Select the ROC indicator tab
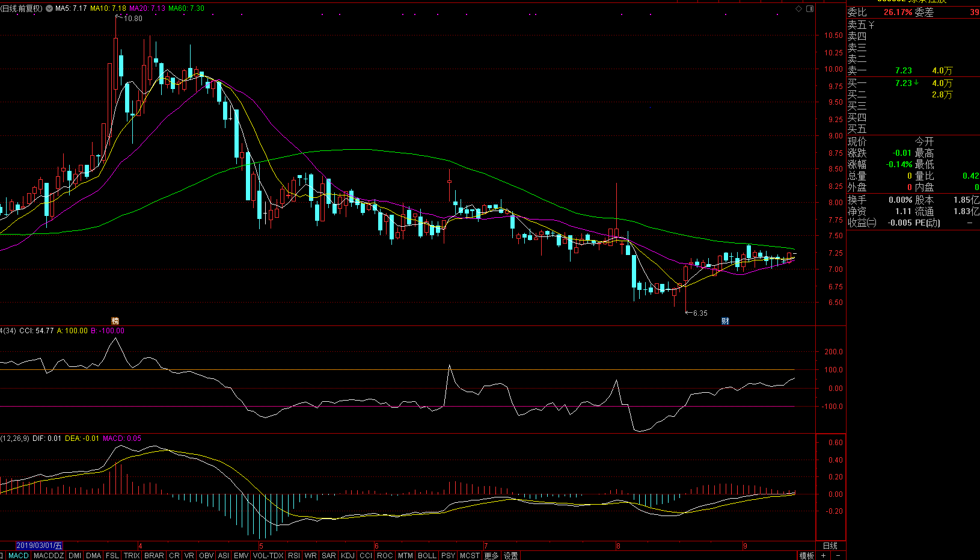980x560 pixels. (x=385, y=556)
